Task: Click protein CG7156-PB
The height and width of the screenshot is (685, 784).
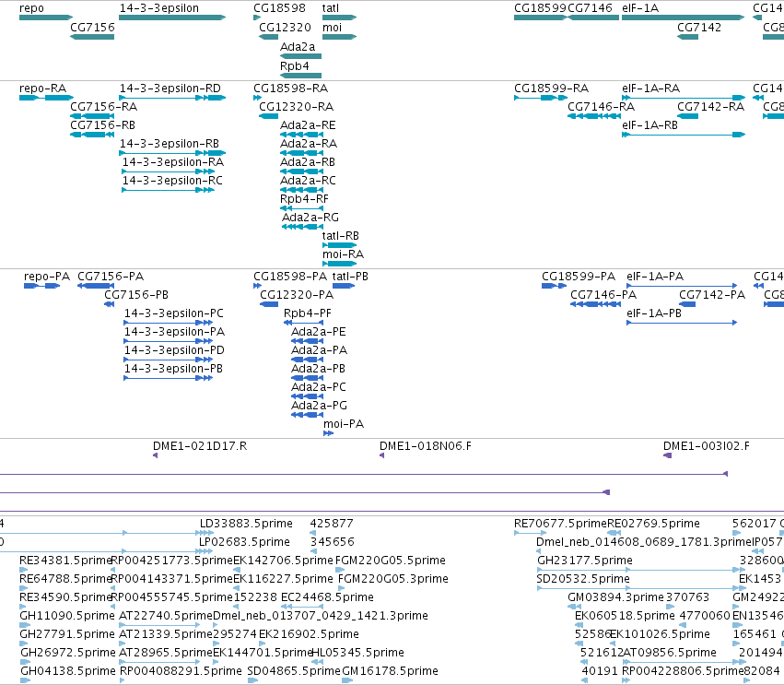Action: click(136, 295)
